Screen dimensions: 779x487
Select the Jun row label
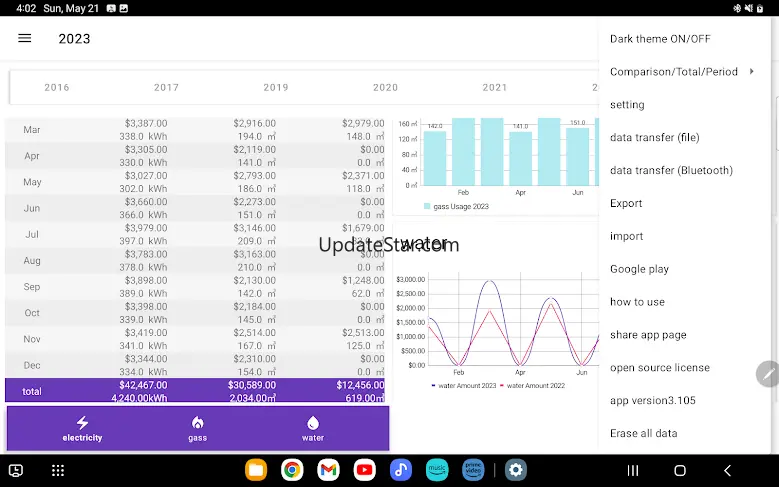point(32,208)
